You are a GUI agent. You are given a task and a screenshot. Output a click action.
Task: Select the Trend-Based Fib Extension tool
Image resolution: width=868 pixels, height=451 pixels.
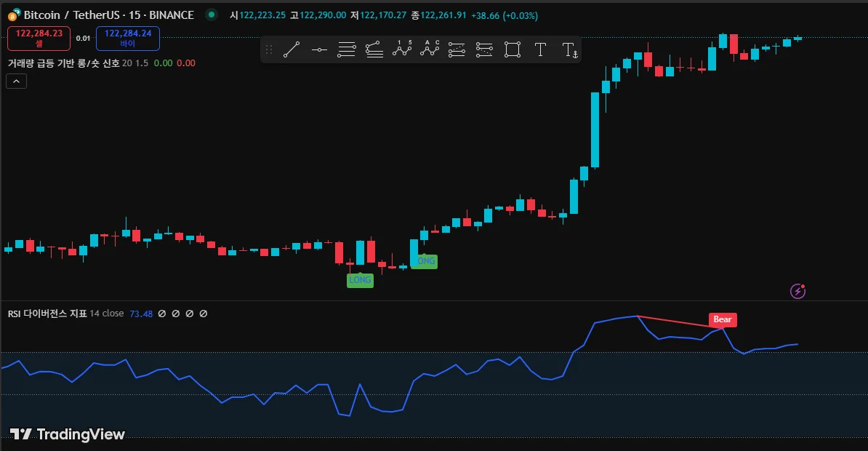pyautogui.click(x=374, y=50)
